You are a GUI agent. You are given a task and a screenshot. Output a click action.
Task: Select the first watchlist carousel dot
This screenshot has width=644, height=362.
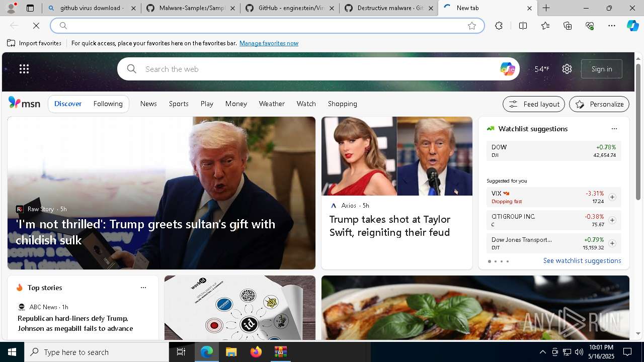pos(490,261)
